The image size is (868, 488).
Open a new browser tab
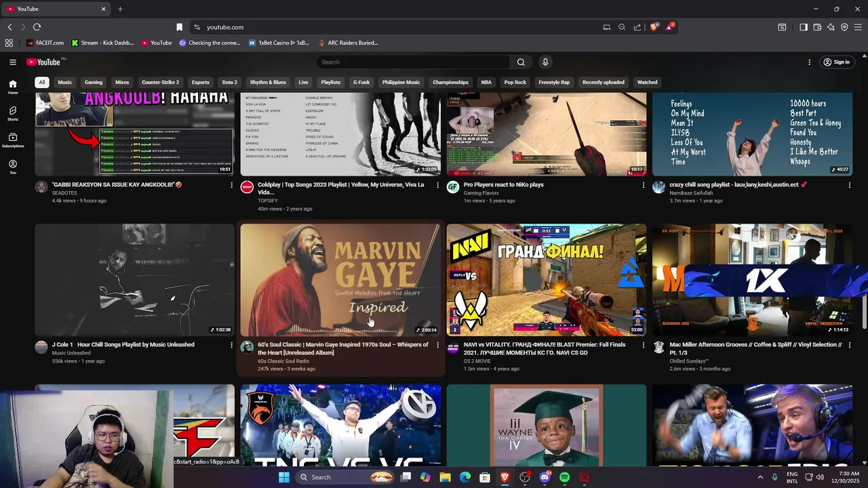pyautogui.click(x=120, y=9)
